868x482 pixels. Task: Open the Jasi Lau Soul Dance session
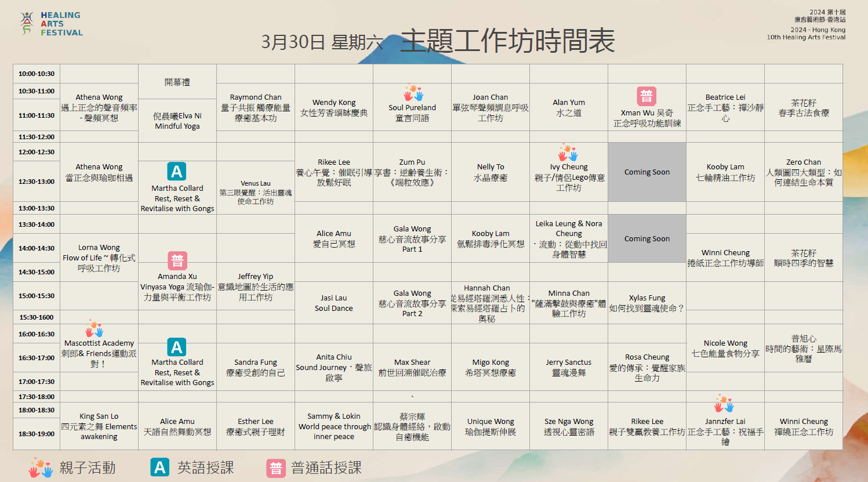pos(334,303)
